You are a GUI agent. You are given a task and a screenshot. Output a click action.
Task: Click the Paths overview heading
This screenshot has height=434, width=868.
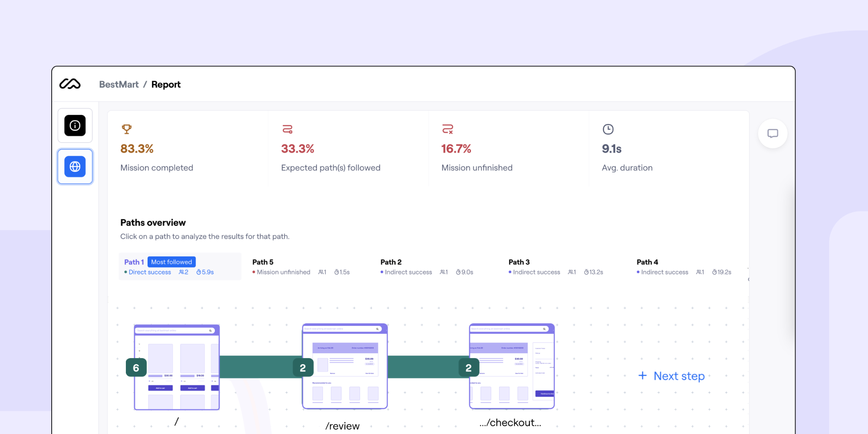pos(153,223)
